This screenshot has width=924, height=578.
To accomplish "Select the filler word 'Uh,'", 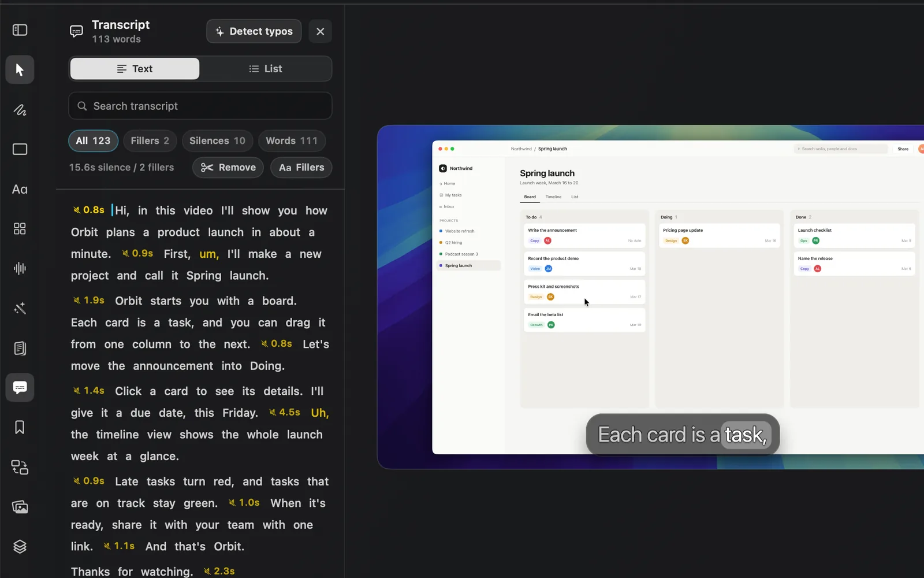I will click(x=320, y=413).
